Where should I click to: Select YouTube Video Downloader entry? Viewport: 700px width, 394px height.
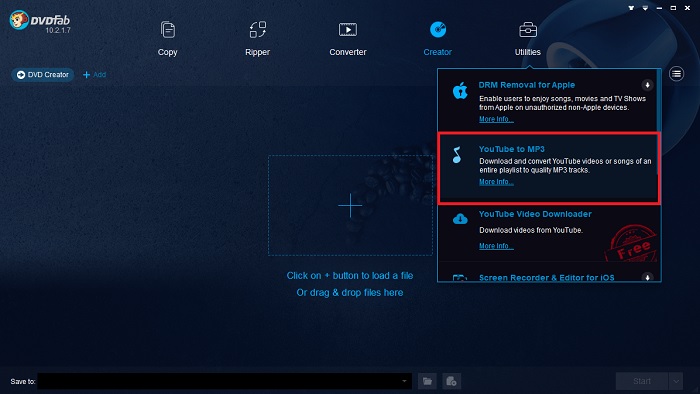coord(549,232)
